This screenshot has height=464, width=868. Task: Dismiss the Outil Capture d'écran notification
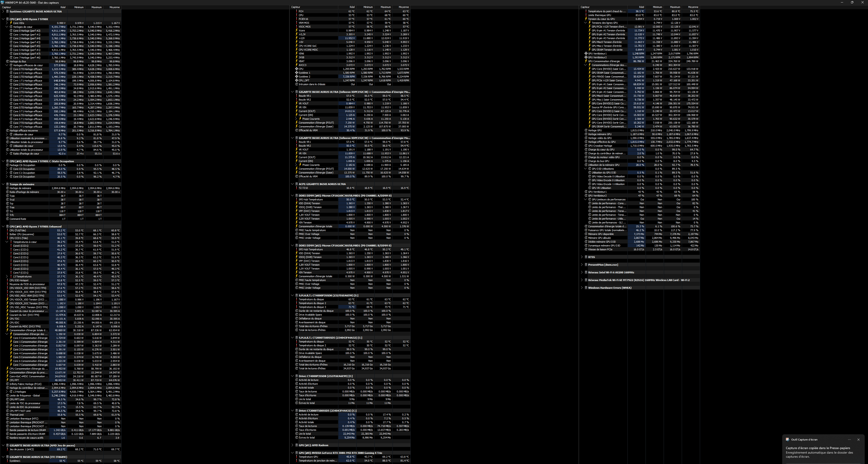(858, 439)
